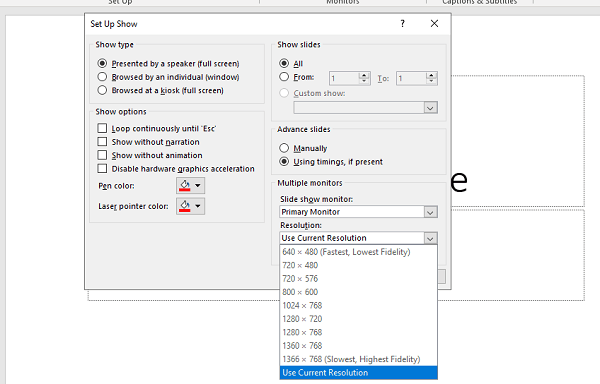Open the Laser pointer color picker
The width and height of the screenshot is (600, 384).
(x=191, y=206)
